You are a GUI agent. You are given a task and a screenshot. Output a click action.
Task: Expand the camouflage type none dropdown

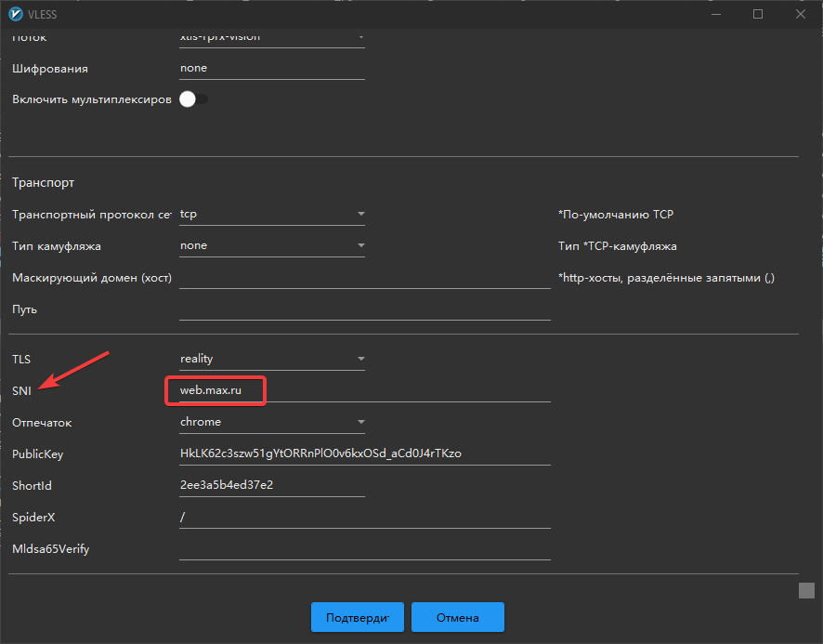[272, 246]
